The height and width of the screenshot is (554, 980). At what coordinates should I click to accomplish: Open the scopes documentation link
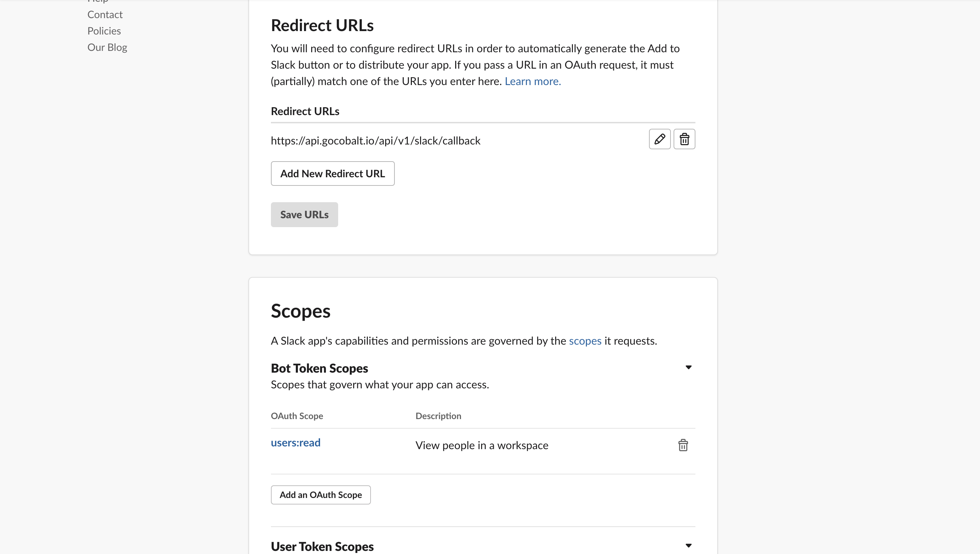click(x=585, y=341)
